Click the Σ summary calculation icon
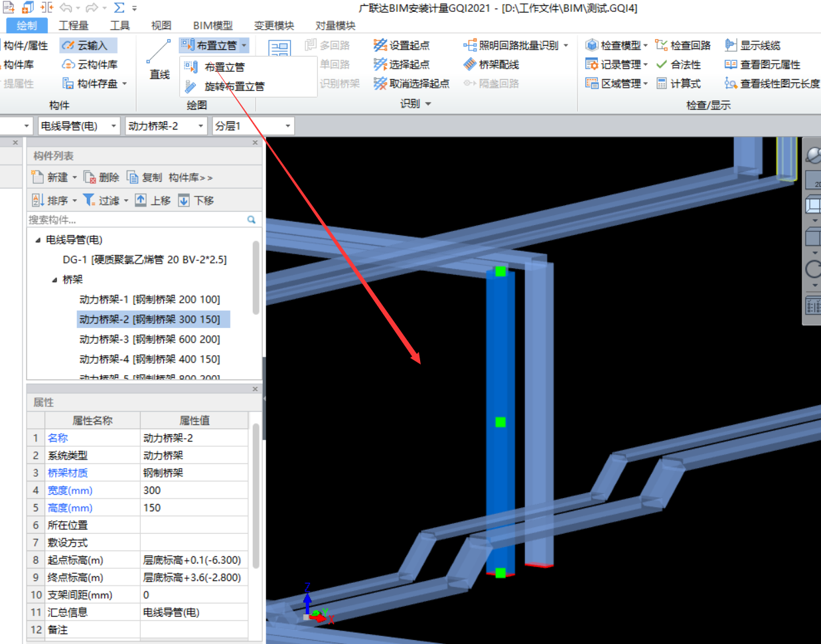This screenshot has width=821, height=644. [x=119, y=8]
